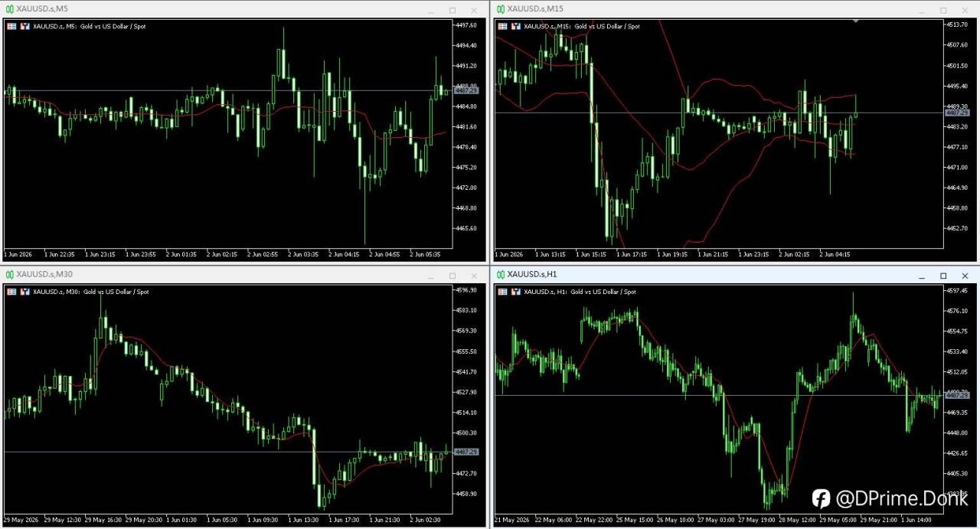Select the 4487.29 current price tag on M5 chart

pyautogui.click(x=466, y=90)
